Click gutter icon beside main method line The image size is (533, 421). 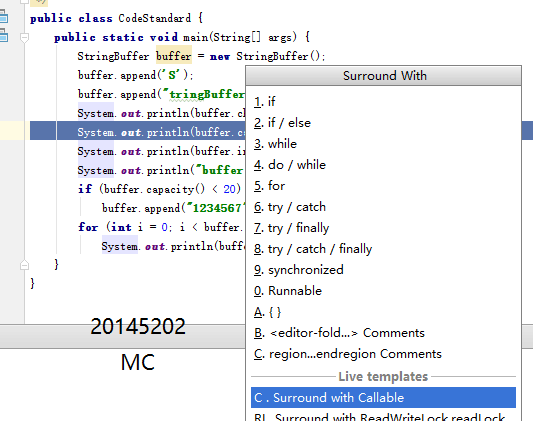click(3, 35)
